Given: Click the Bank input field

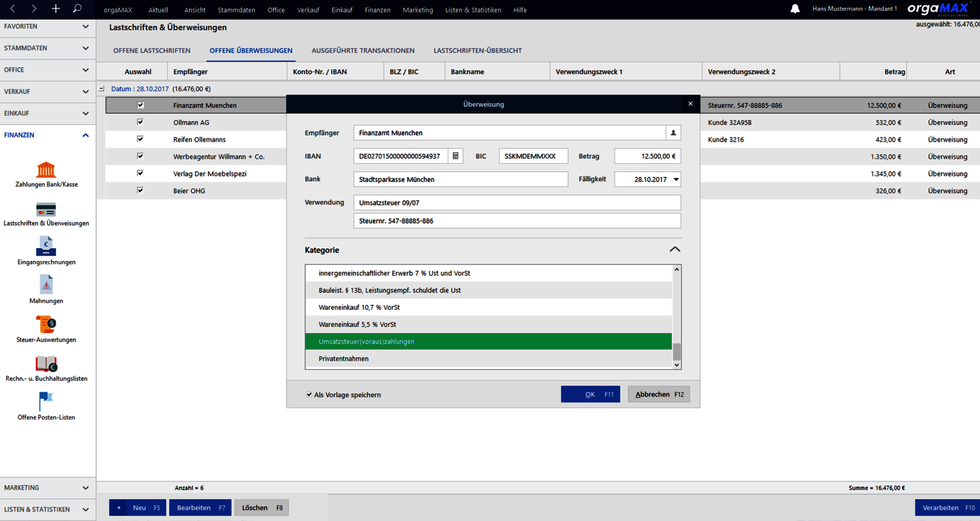Looking at the screenshot, I should pyautogui.click(x=461, y=180).
